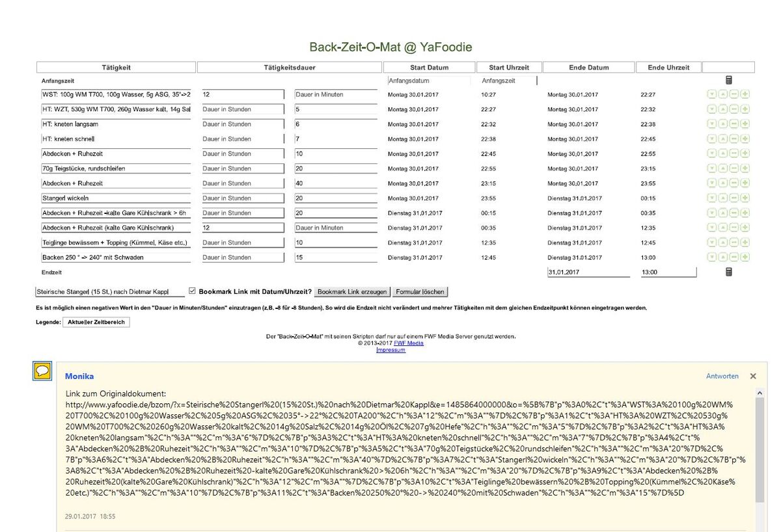The width and height of the screenshot is (781, 532).
Task: Click plus icon on 'HT: kneten langsam' row
Action: pyautogui.click(x=745, y=124)
